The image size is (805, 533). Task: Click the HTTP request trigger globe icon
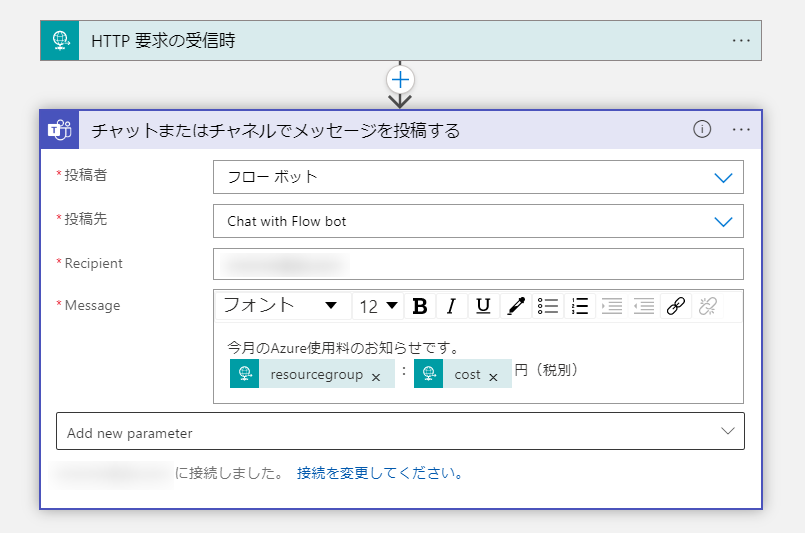pyautogui.click(x=60, y=41)
